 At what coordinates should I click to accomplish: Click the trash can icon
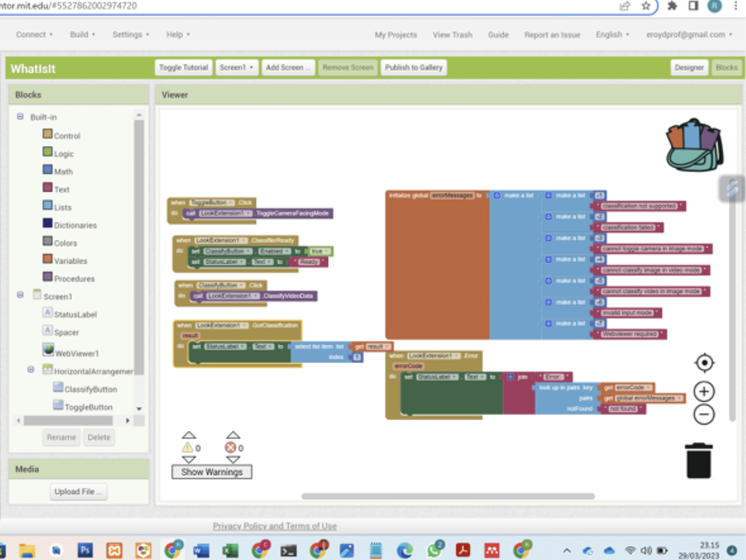pos(698,461)
